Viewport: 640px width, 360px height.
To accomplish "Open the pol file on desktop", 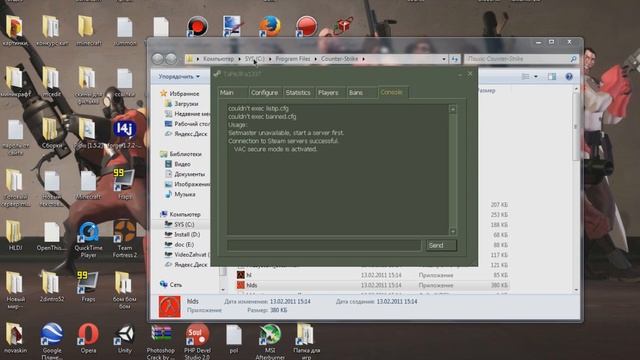I will tap(234, 339).
